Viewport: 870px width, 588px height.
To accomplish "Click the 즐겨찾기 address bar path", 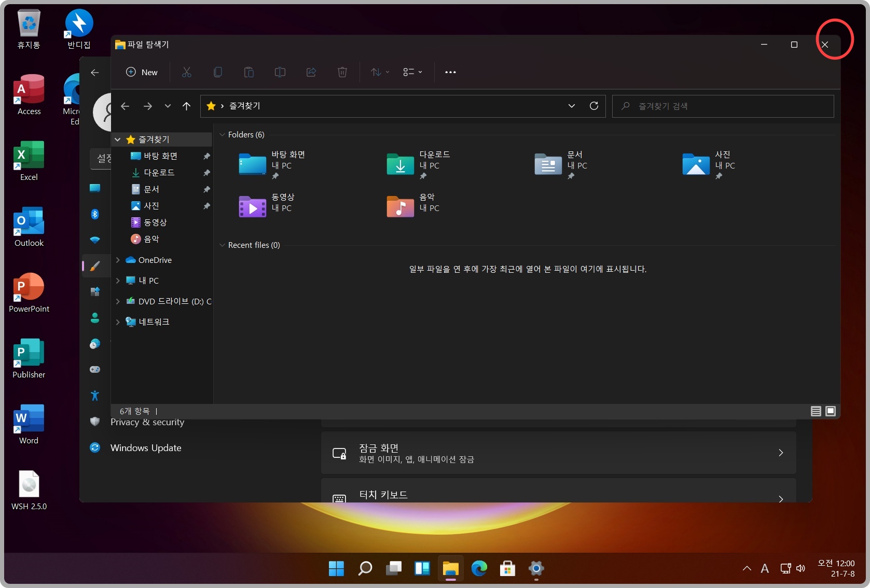I will click(245, 106).
